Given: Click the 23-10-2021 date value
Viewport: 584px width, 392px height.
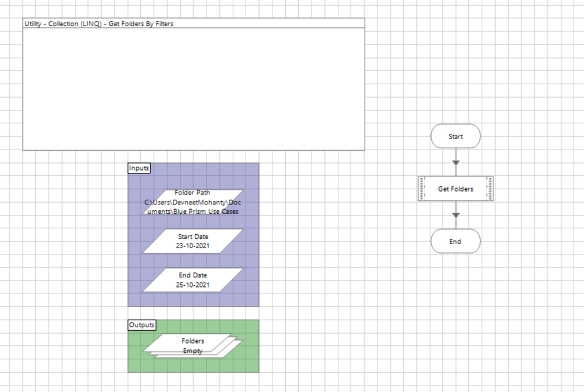Looking at the screenshot, I should tap(192, 246).
